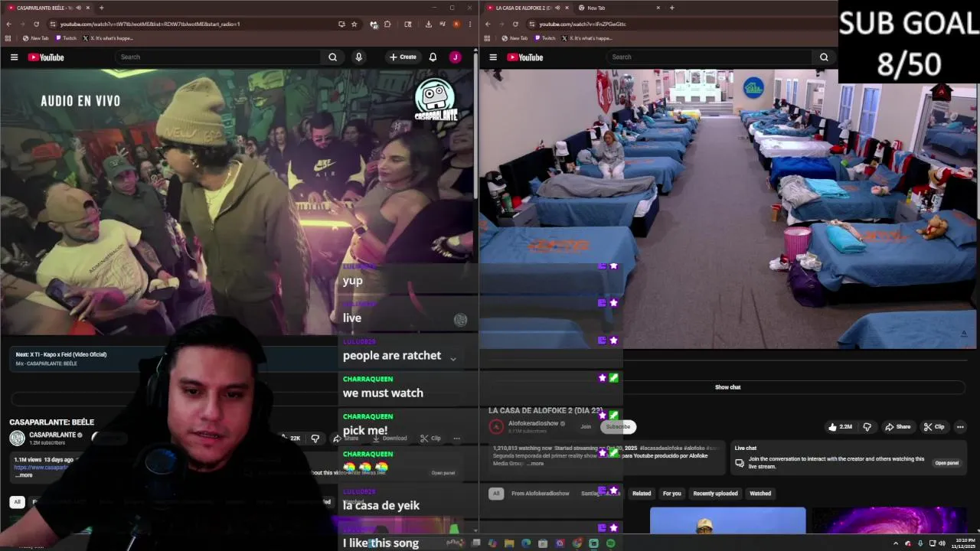Focus the left YouTube search field
Image resolution: width=980 pixels, height=551 pixels.
coord(218,57)
